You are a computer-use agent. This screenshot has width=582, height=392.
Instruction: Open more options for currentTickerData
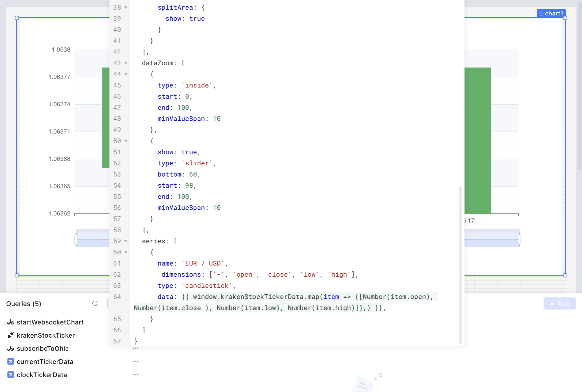click(x=136, y=362)
